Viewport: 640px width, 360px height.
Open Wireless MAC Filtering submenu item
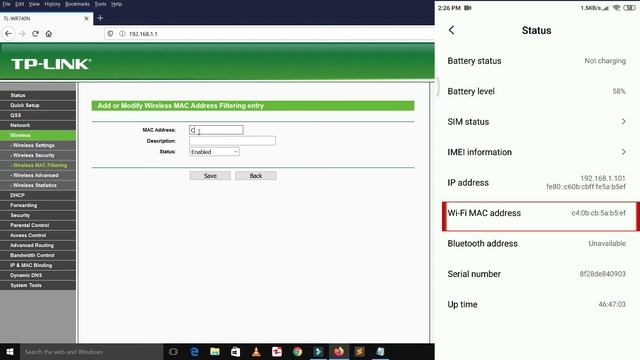[38, 165]
